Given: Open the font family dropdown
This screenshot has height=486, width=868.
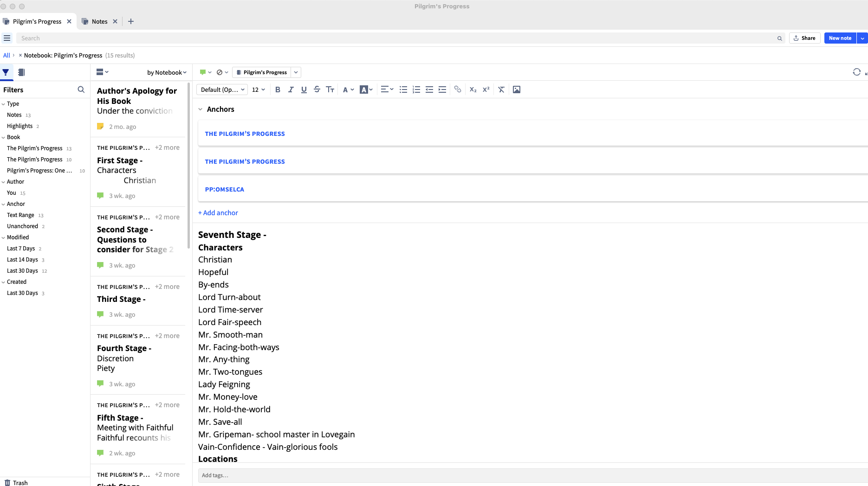Looking at the screenshot, I should (x=222, y=90).
